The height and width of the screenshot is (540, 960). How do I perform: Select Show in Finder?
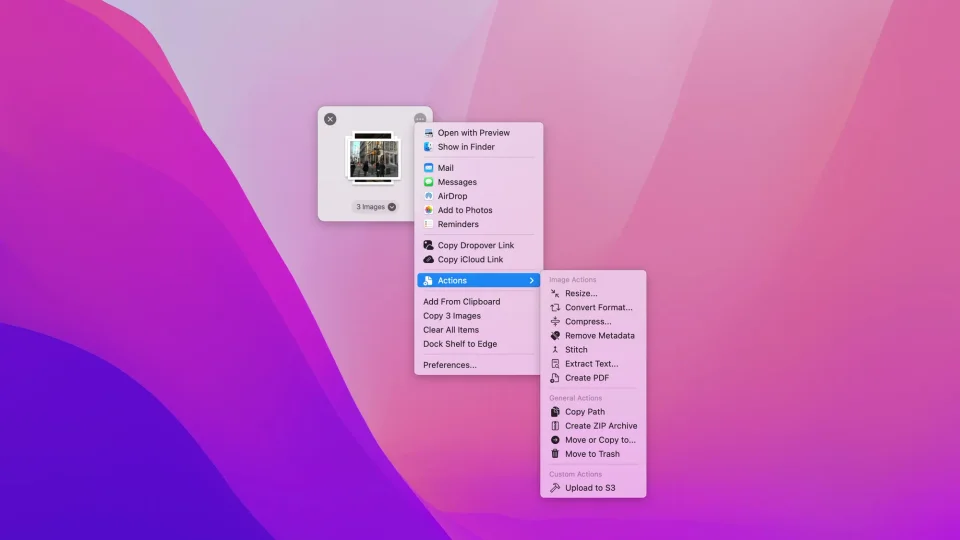tap(466, 147)
